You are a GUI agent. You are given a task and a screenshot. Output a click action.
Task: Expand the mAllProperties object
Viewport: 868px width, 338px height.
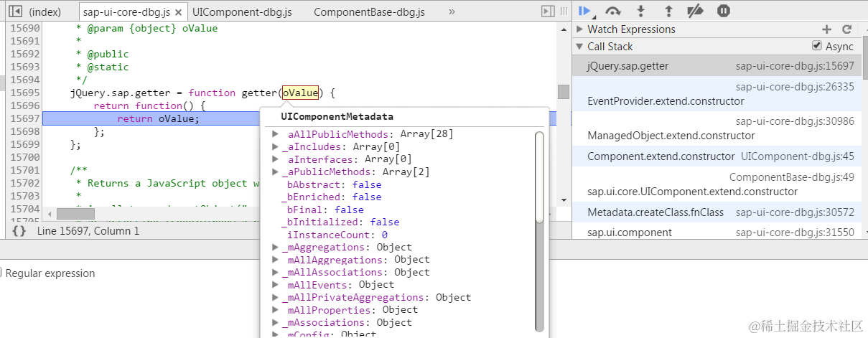tap(276, 310)
